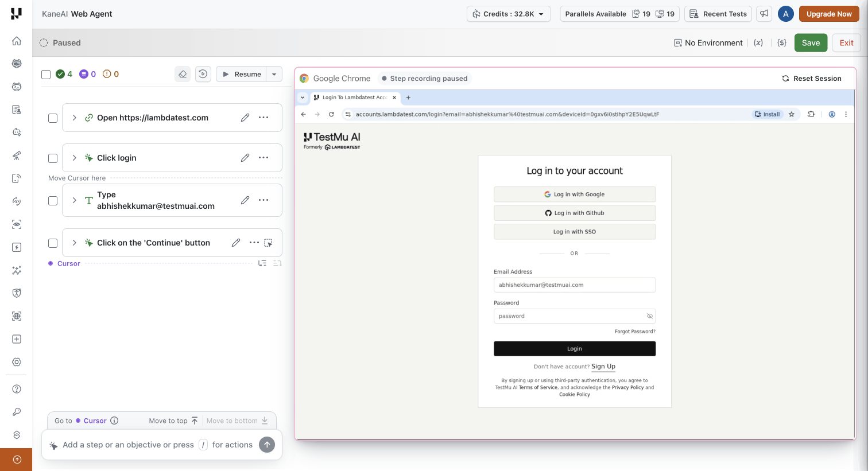Click the element selector icon on 'Continue' step
868x471 pixels.
coord(268,243)
